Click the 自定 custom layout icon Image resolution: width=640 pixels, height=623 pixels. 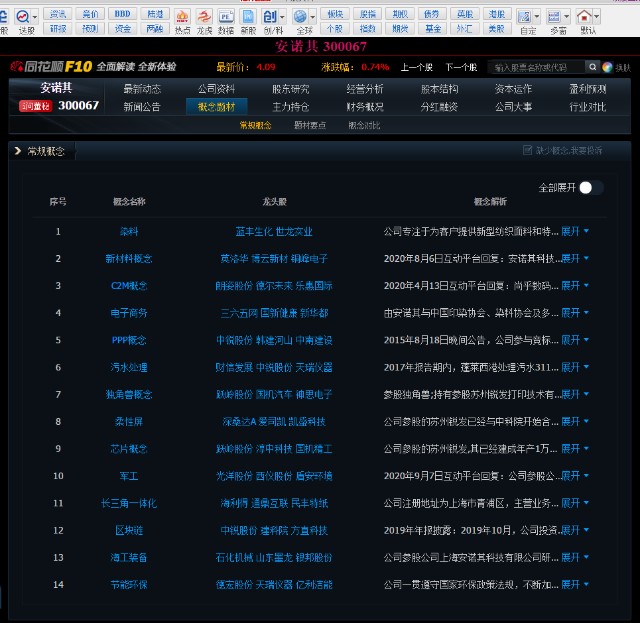[524, 17]
